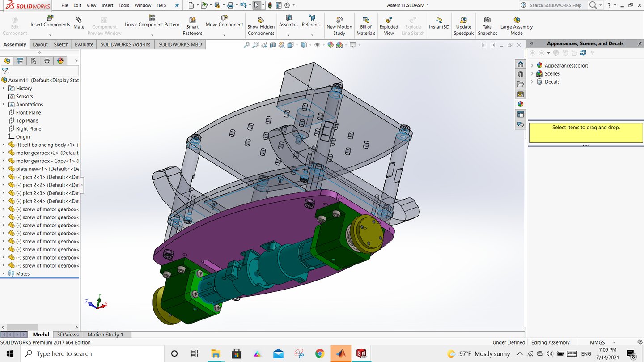Start a New Motion Study
The width and height of the screenshot is (644, 362).
(339, 26)
